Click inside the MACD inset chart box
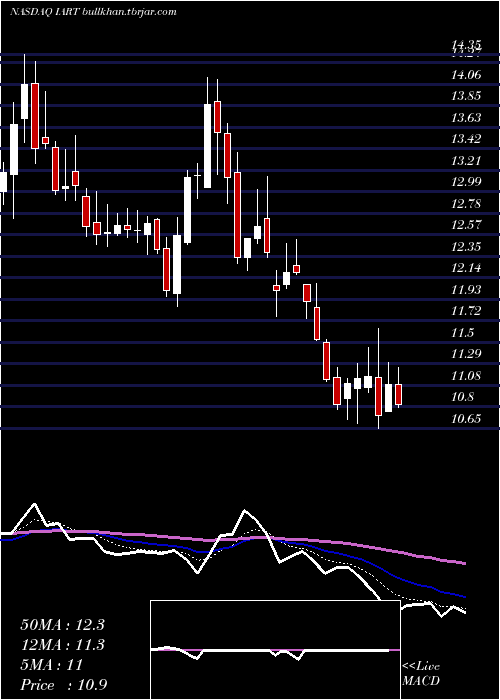 (x=275, y=650)
